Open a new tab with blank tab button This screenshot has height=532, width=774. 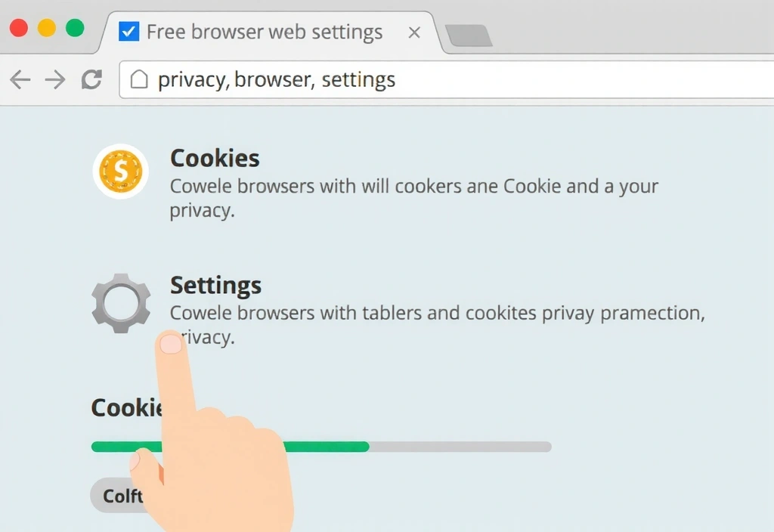[469, 35]
